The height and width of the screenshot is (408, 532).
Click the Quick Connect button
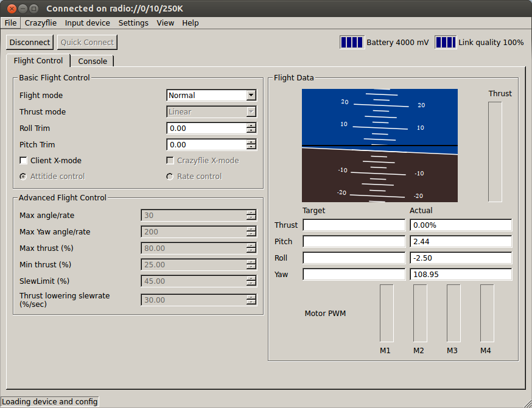coord(87,43)
